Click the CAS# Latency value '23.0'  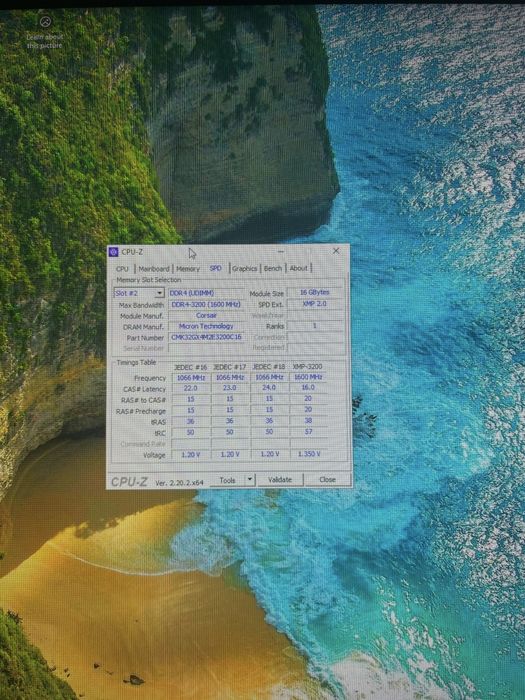point(229,388)
